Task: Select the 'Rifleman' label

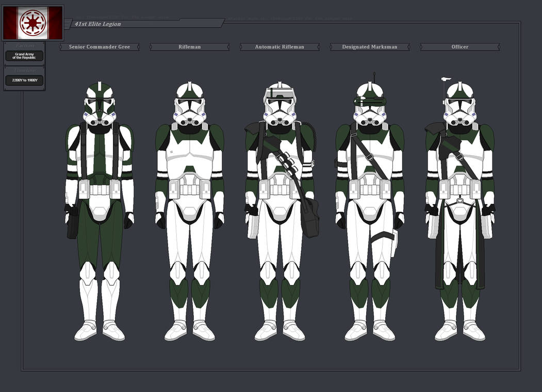Action: click(189, 46)
